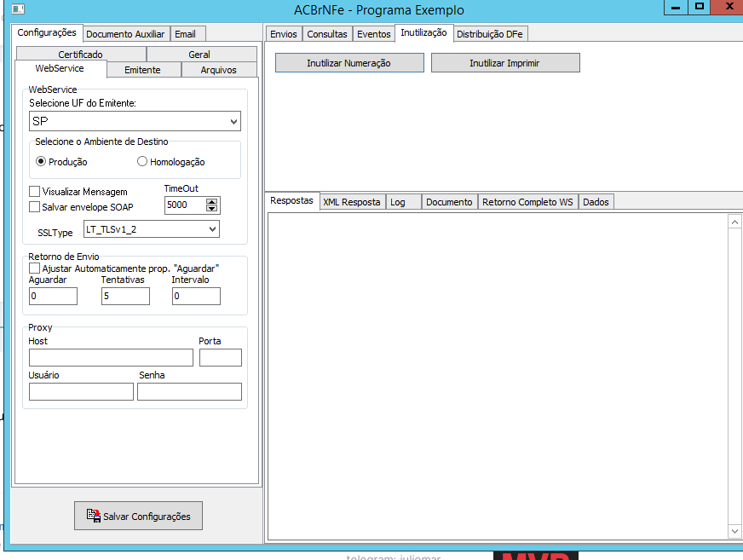Toggle Ajustar Automaticamente prop. Aguardar checkbox

(x=34, y=268)
